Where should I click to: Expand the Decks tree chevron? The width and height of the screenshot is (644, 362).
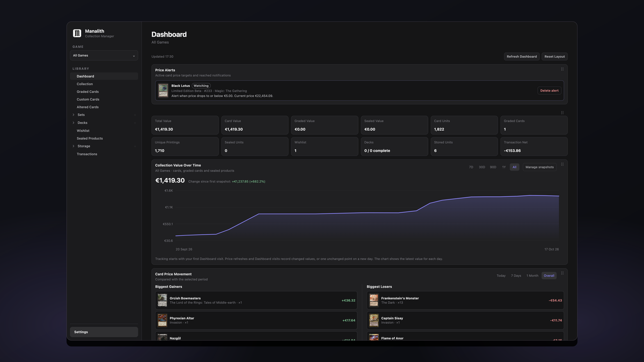74,123
